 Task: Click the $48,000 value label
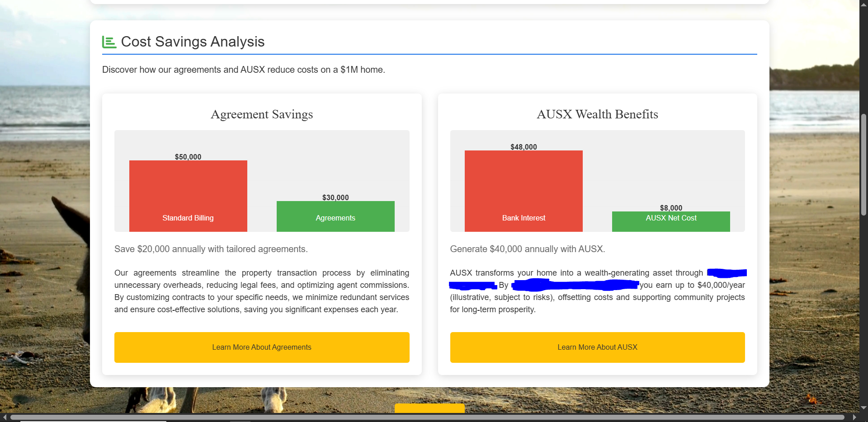(x=524, y=147)
